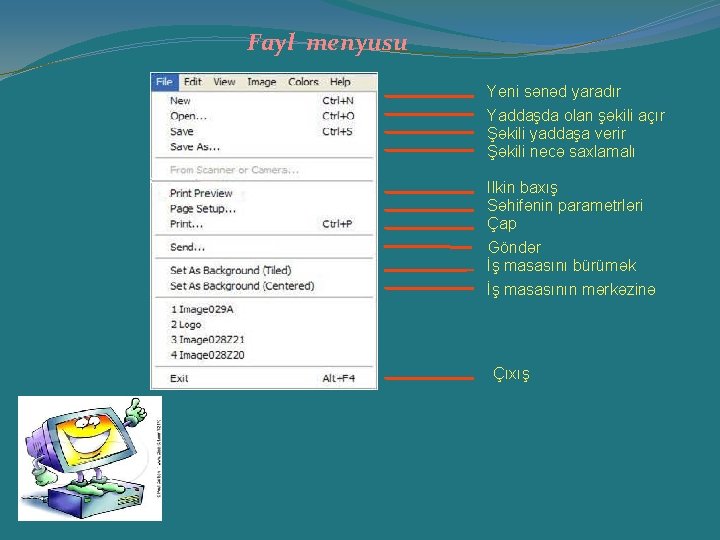
Task: Open recent file 4 Image028Z20
Action: (x=264, y=355)
